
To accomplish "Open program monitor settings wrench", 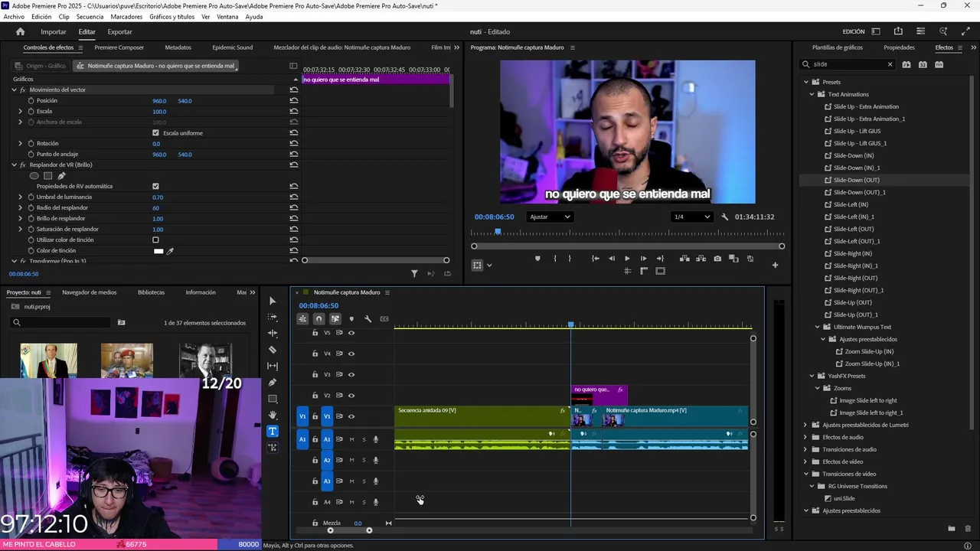I will [724, 217].
